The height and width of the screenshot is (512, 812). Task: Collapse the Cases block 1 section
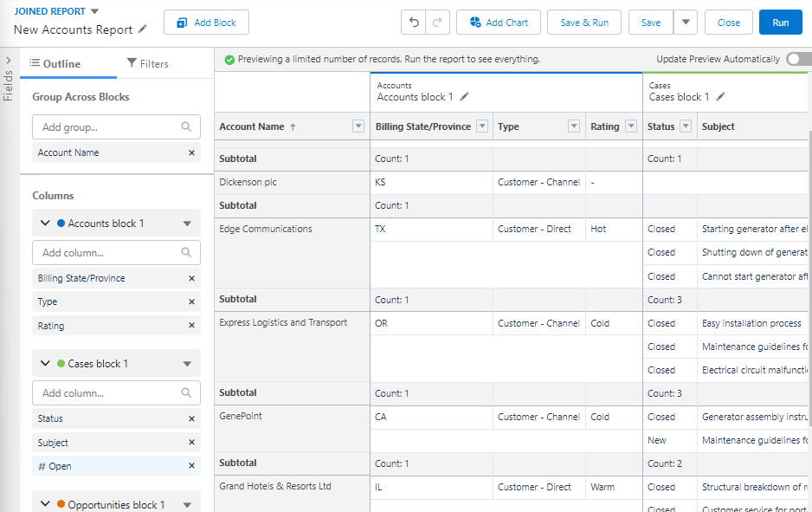[x=46, y=364]
